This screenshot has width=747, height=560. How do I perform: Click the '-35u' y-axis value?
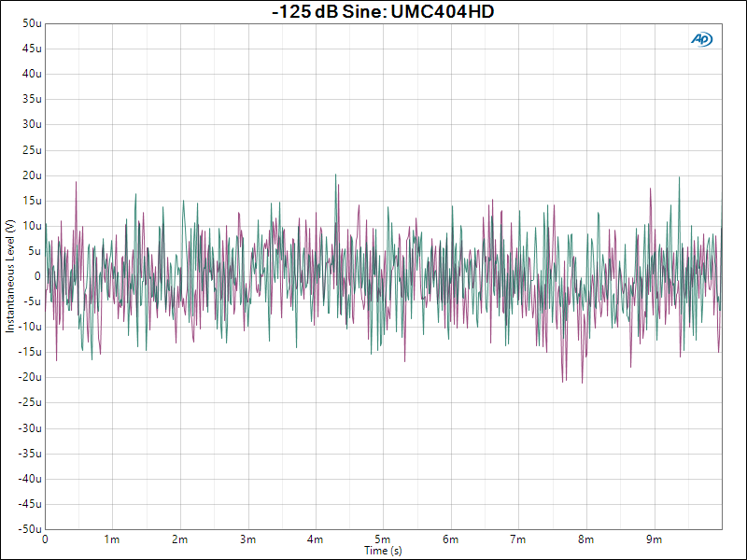pos(30,454)
